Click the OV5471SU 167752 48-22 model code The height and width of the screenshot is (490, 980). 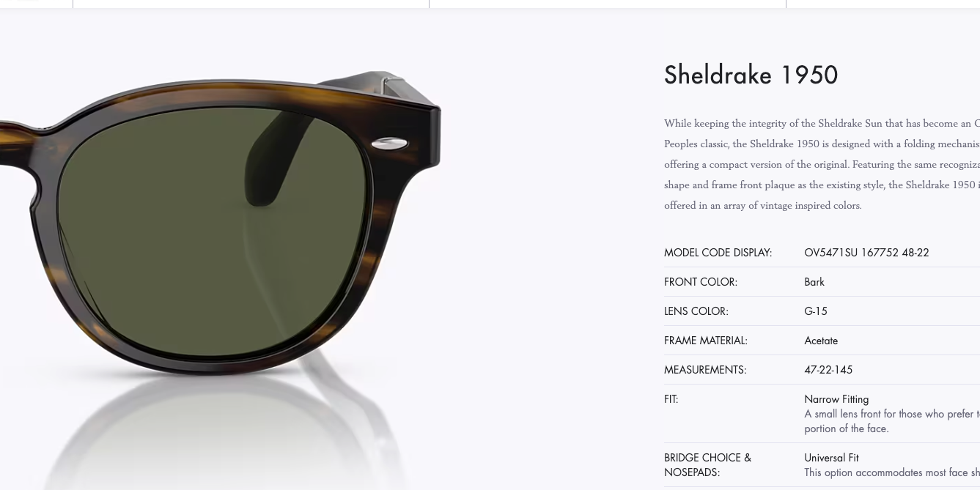point(866,253)
